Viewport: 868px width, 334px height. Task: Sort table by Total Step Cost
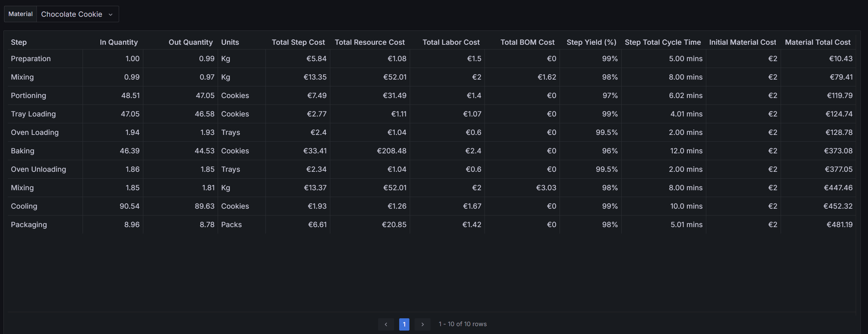pyautogui.click(x=298, y=42)
